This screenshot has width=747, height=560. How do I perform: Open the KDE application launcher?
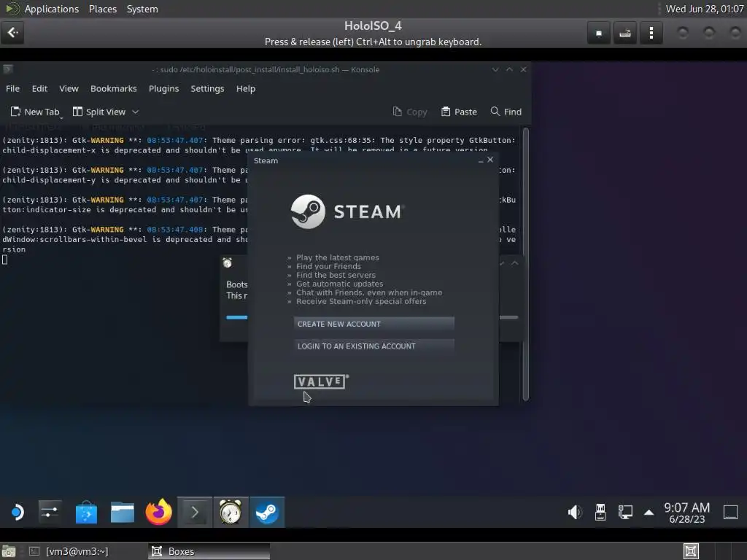click(18, 513)
